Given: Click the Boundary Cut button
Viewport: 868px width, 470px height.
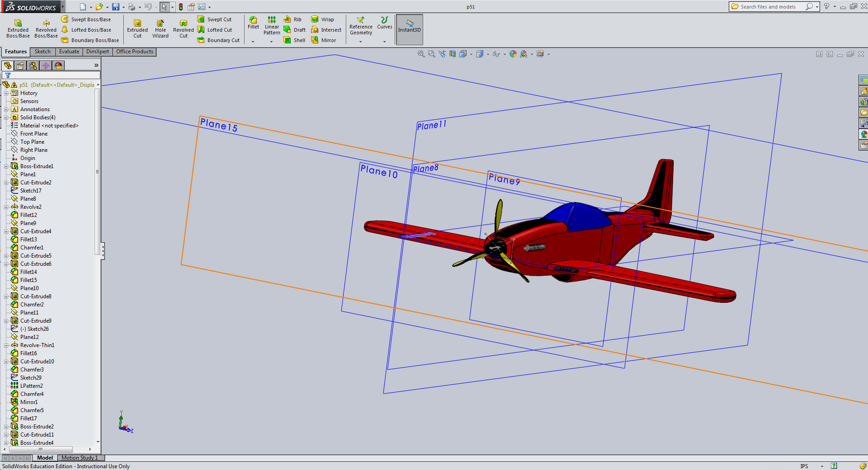Looking at the screenshot, I should (x=218, y=40).
